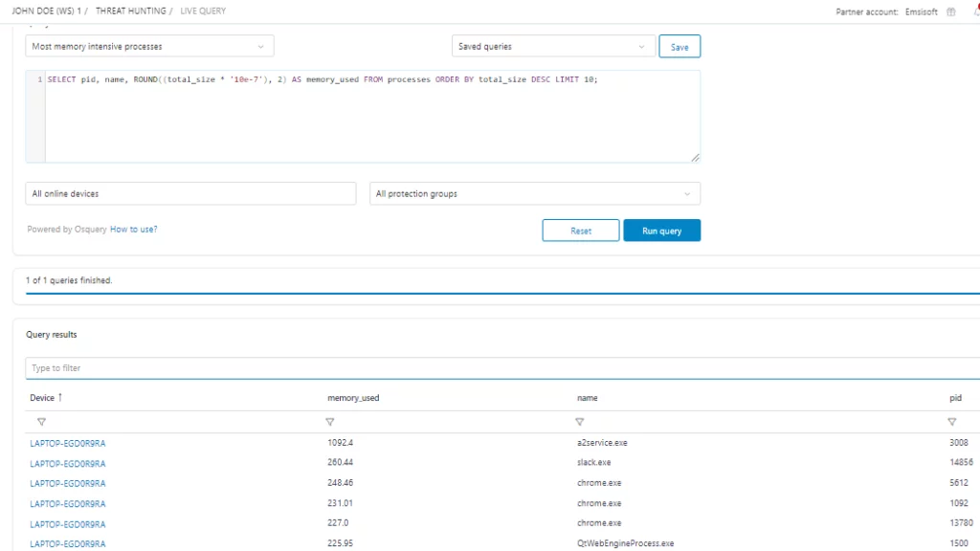This screenshot has height=551, width=980.
Task: Click the Reset button
Action: pos(581,231)
